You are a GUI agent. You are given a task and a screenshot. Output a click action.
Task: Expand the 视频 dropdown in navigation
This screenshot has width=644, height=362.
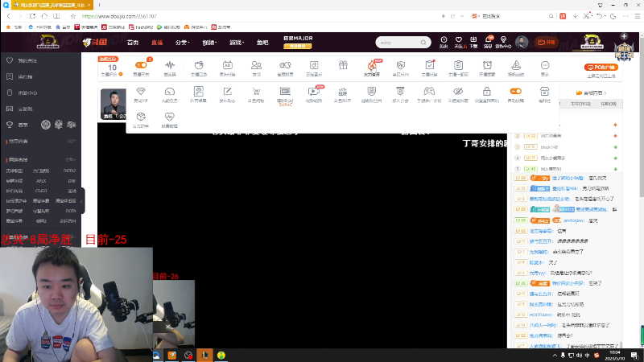[x=209, y=43]
